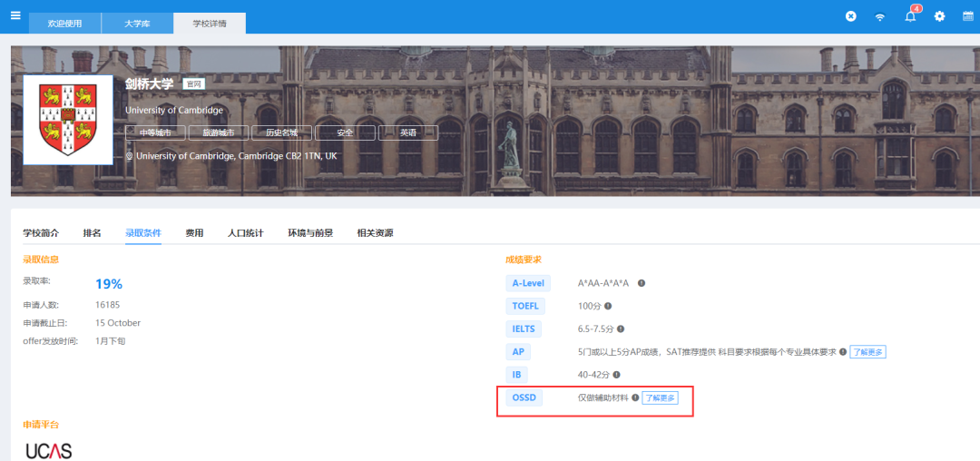980x461 pixels.
Task: Switch to the 欢迎使用 tab
Action: click(x=65, y=24)
